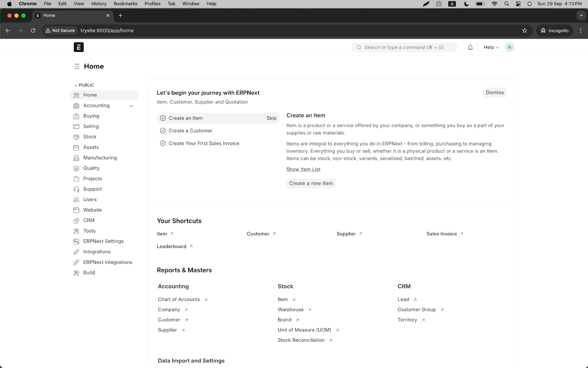588x368 pixels.
Task: Skip the Create an Item step
Action: point(271,118)
